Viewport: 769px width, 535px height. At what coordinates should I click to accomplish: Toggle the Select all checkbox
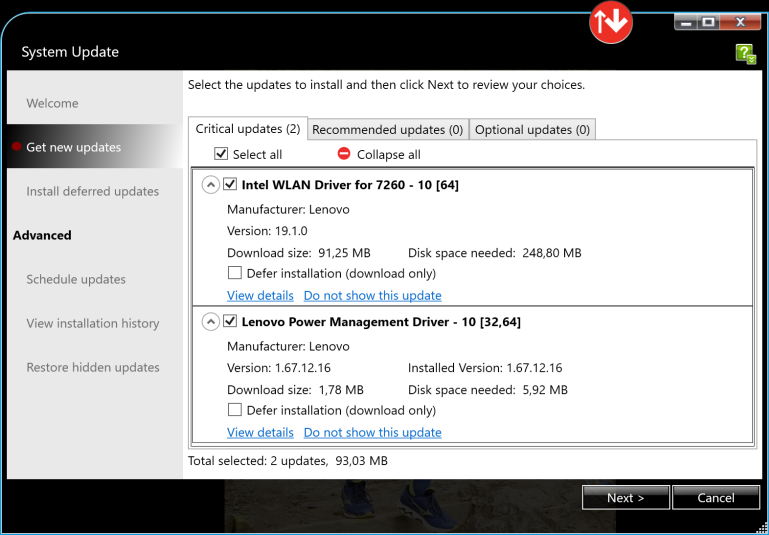pos(221,154)
